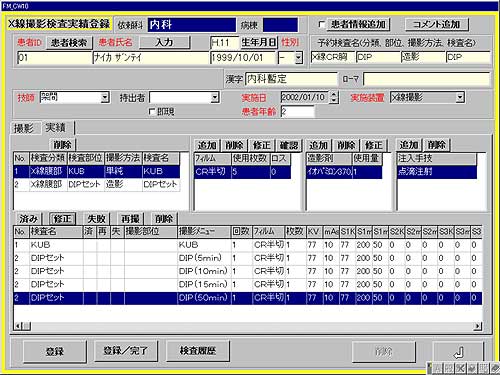Click 修正 above the フィルム list
The width and height of the screenshot is (500, 375).
[x=262, y=145]
